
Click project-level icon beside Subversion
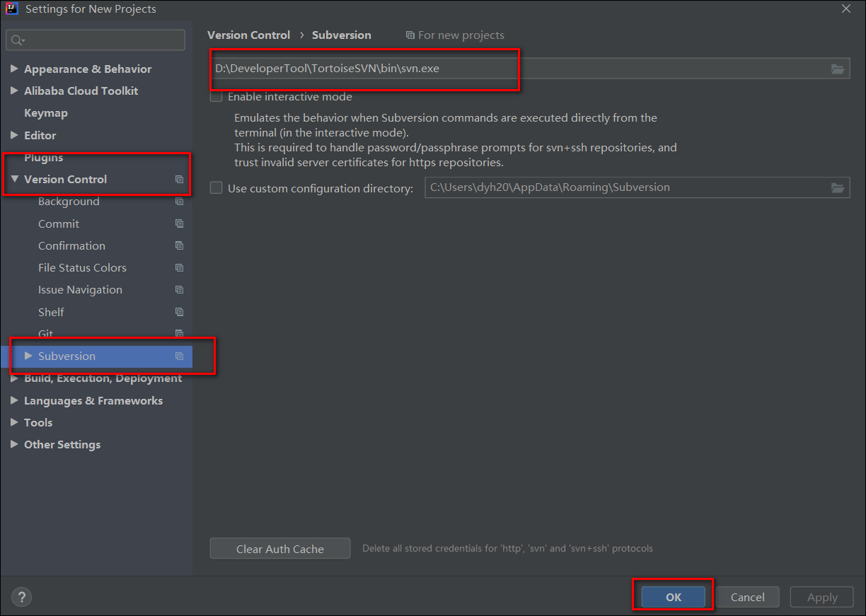pos(180,356)
